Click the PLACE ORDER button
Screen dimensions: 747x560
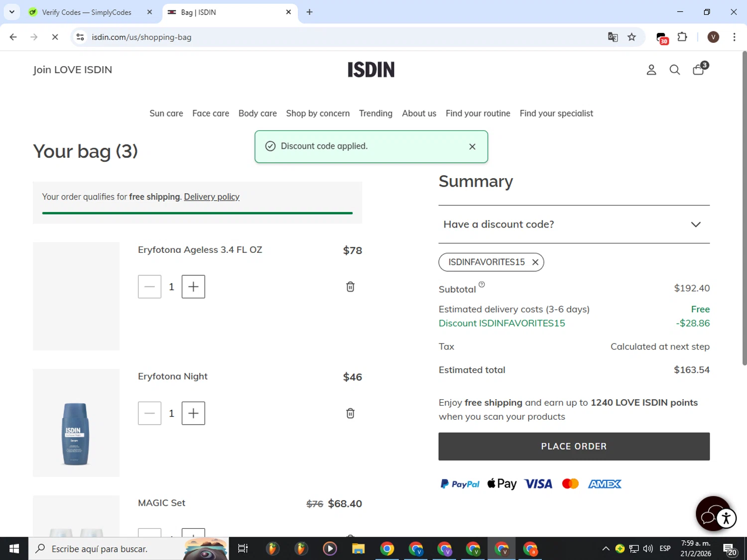click(x=574, y=447)
